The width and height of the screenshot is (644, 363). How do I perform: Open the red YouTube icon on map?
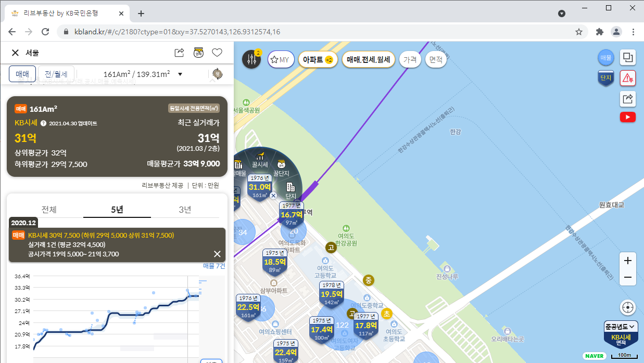pos(628,118)
